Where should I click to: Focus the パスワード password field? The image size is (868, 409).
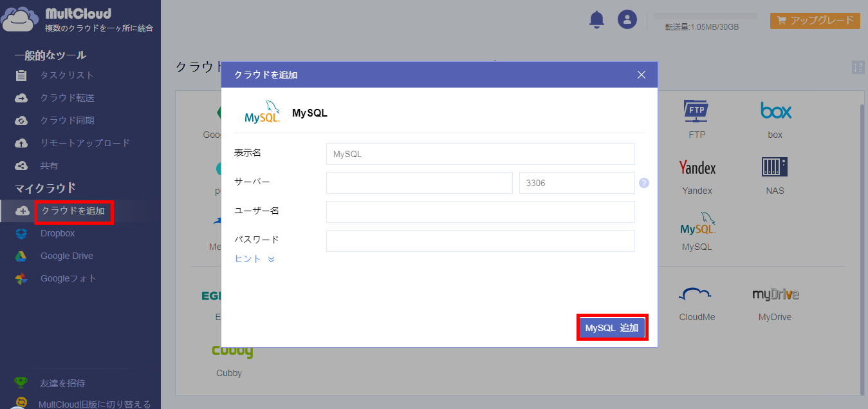[481, 241]
